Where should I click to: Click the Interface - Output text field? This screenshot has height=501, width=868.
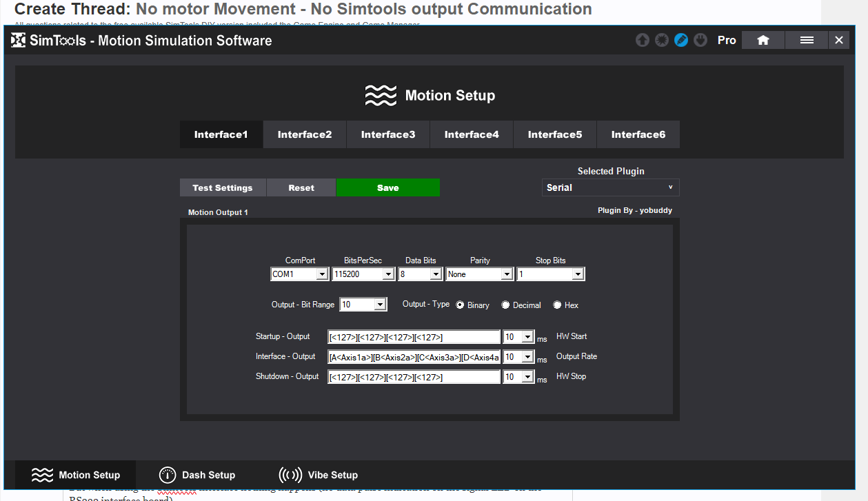click(x=414, y=357)
